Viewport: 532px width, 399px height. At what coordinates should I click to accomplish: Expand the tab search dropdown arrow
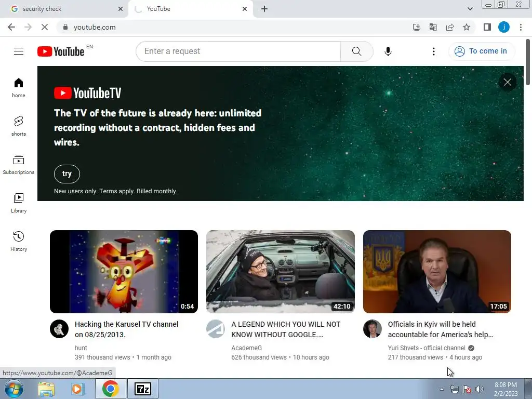470,9
